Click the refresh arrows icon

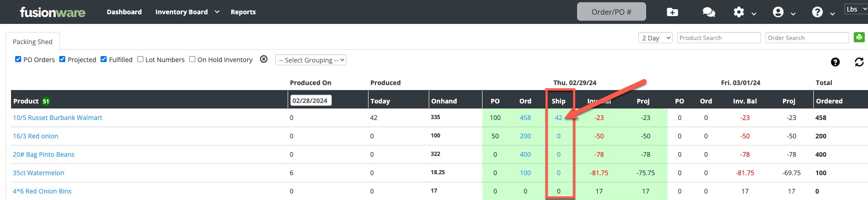pyautogui.click(x=859, y=62)
